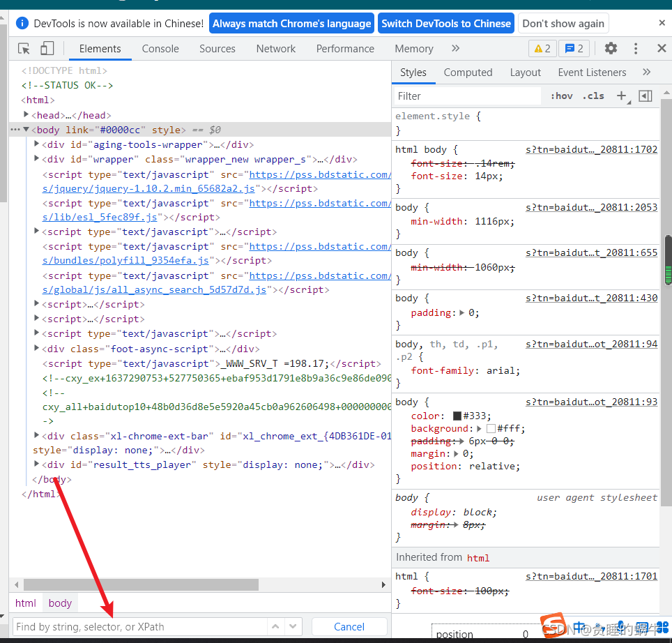The width and height of the screenshot is (672, 643).
Task: Select the Styles pane tab
Action: [x=413, y=73]
